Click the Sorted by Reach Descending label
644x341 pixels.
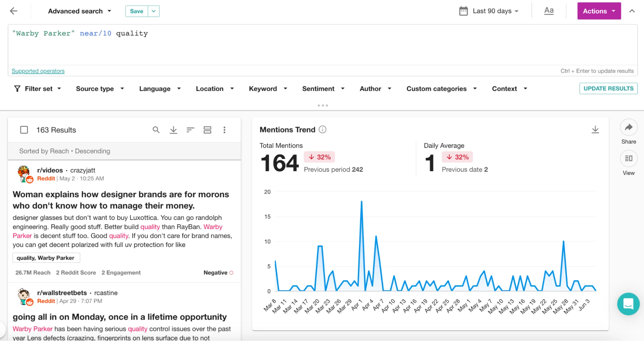pyautogui.click(x=64, y=151)
